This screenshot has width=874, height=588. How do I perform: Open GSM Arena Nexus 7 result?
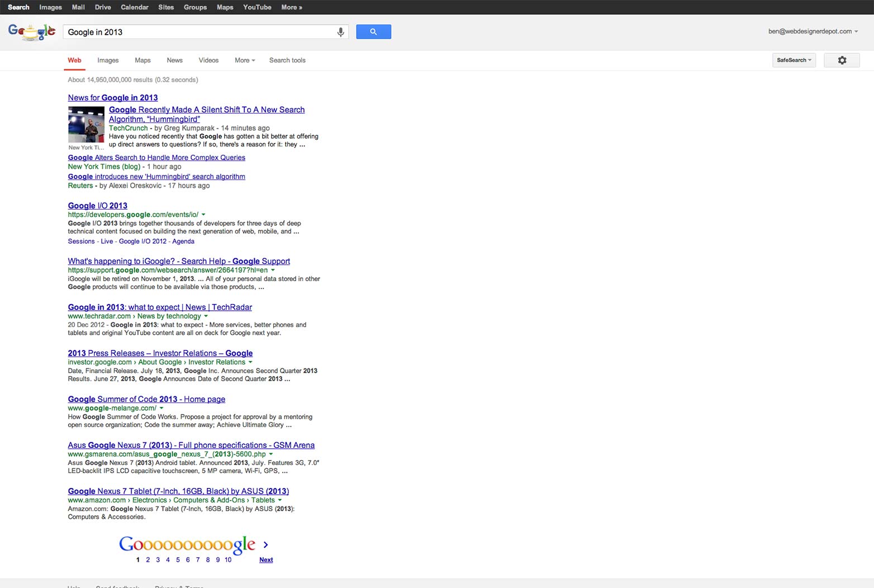pos(191,445)
